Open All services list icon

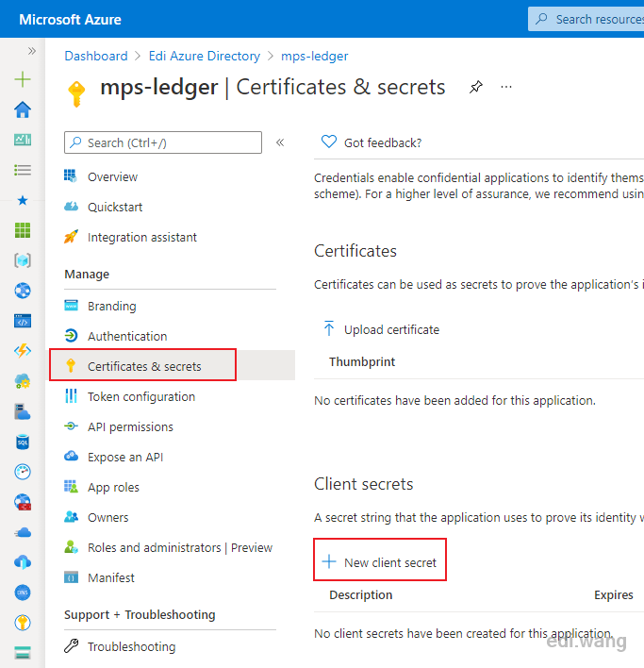point(23,170)
